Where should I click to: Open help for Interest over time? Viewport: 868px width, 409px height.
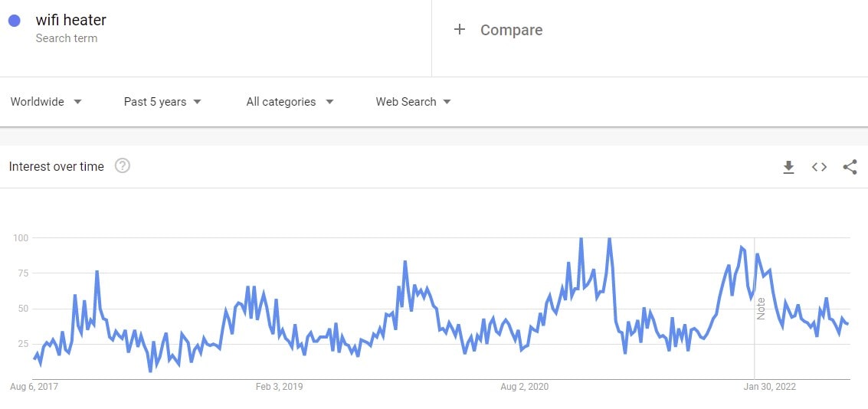(123, 165)
